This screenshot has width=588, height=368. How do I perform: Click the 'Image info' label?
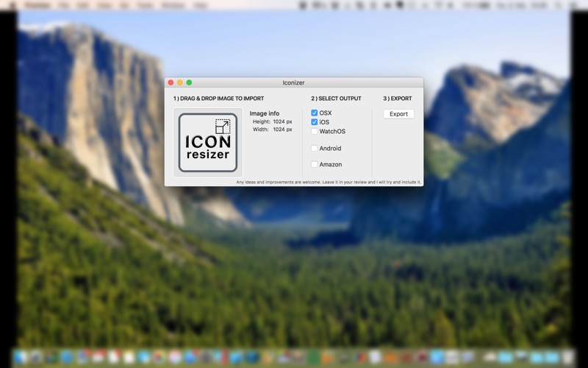click(265, 113)
